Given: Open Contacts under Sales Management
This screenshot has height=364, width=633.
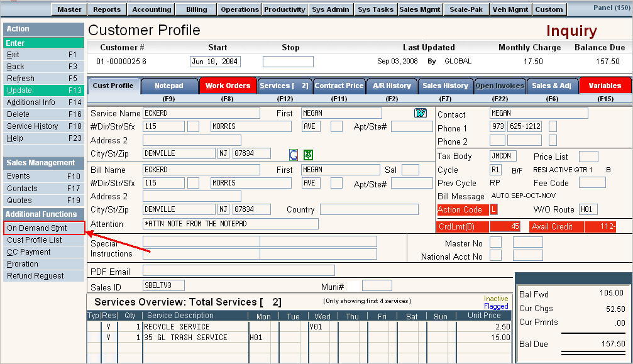Looking at the screenshot, I should pos(43,188).
